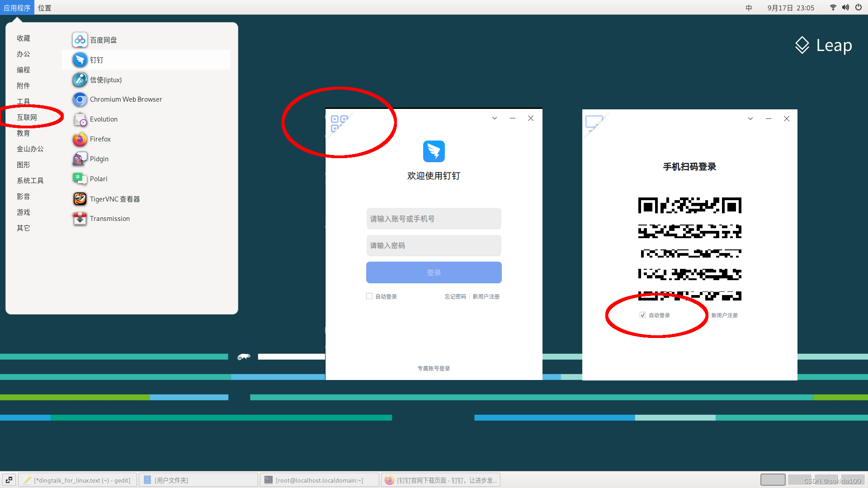Select the 金山办公 category
The width and height of the screenshot is (868, 488).
click(30, 149)
